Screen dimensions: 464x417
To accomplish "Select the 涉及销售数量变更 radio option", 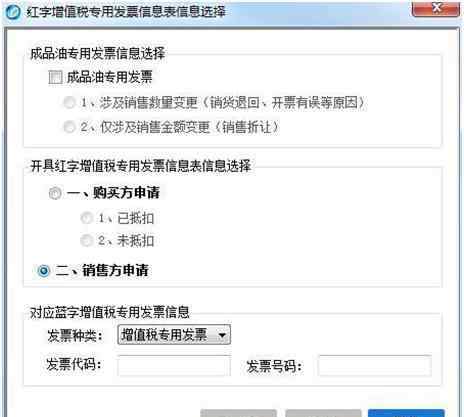I will point(69,102).
